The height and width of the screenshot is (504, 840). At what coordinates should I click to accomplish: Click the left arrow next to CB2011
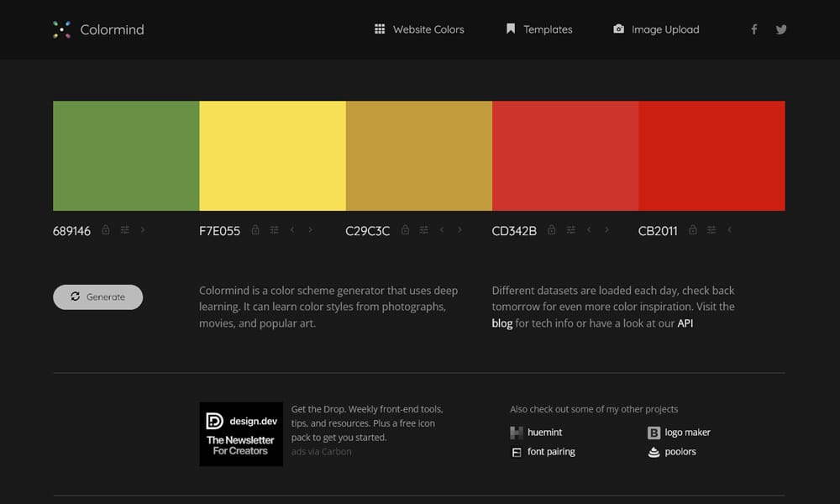[730, 229]
